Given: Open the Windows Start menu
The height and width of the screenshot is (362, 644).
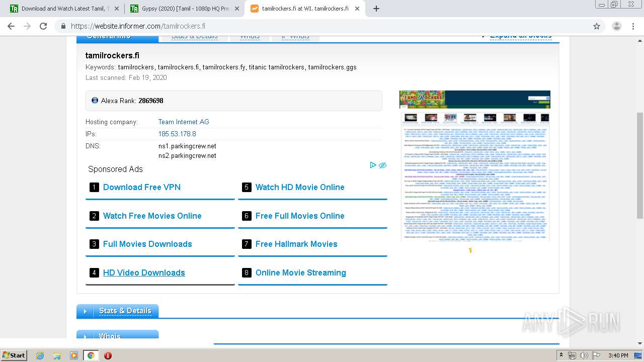Looking at the screenshot, I should pos(14,355).
